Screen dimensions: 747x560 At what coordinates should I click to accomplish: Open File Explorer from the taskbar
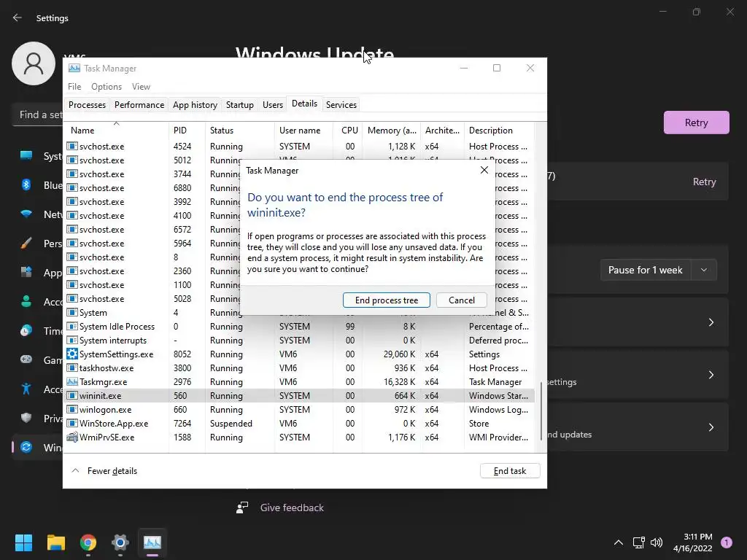click(55, 542)
